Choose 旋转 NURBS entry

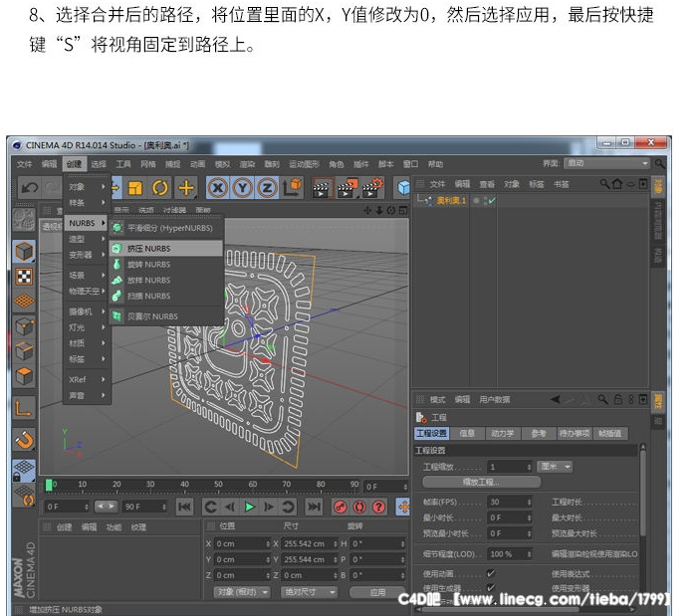click(166, 265)
